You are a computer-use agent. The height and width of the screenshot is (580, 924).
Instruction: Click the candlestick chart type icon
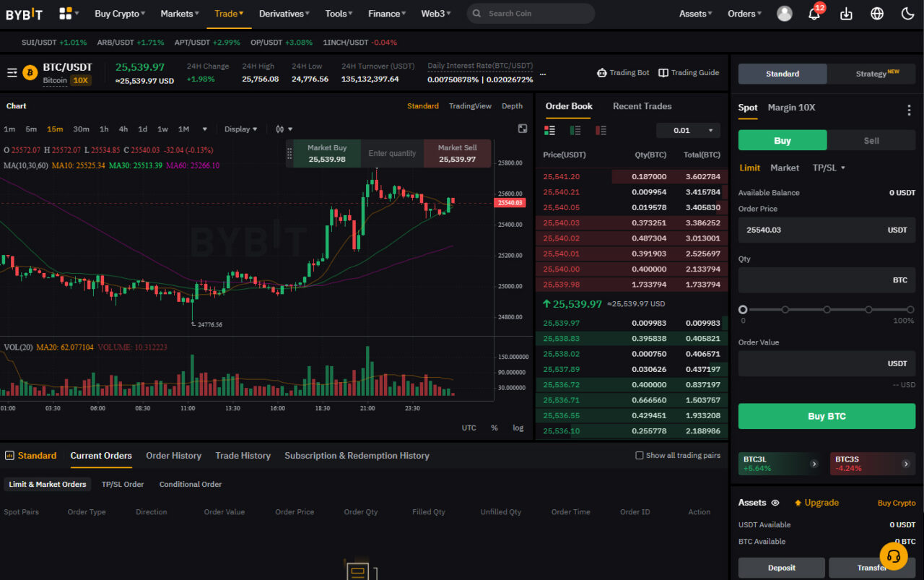point(280,129)
